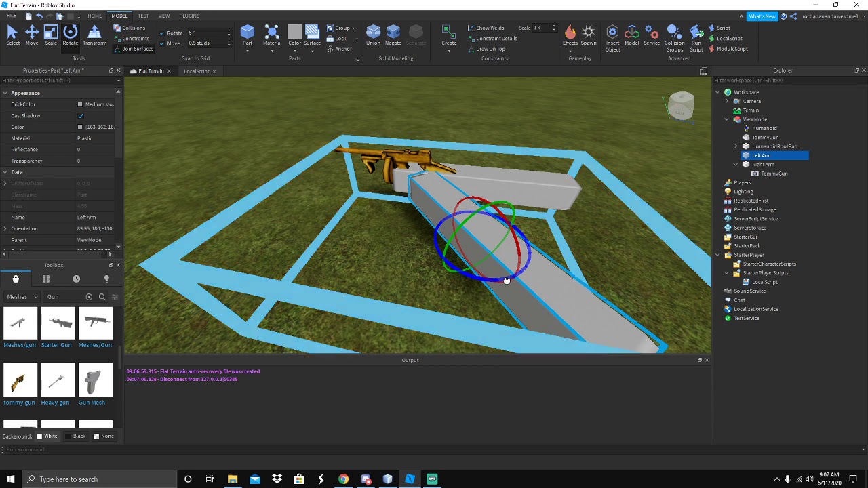Viewport: 868px width, 488px height.
Task: Activate the Move tool
Action: [32, 35]
